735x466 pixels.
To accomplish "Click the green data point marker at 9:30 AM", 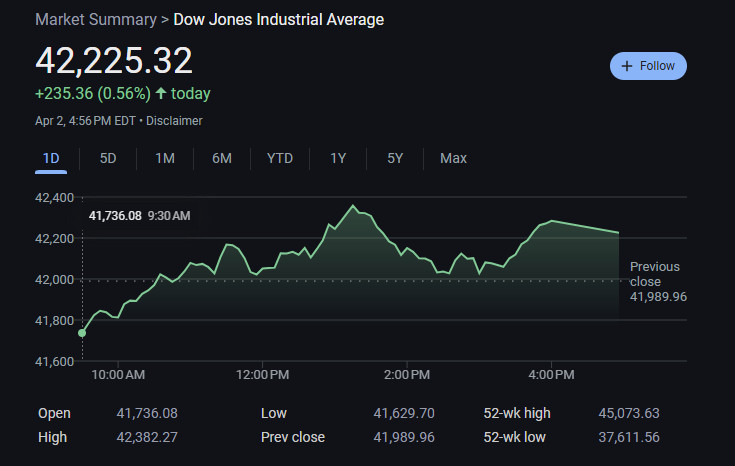I will (x=82, y=333).
